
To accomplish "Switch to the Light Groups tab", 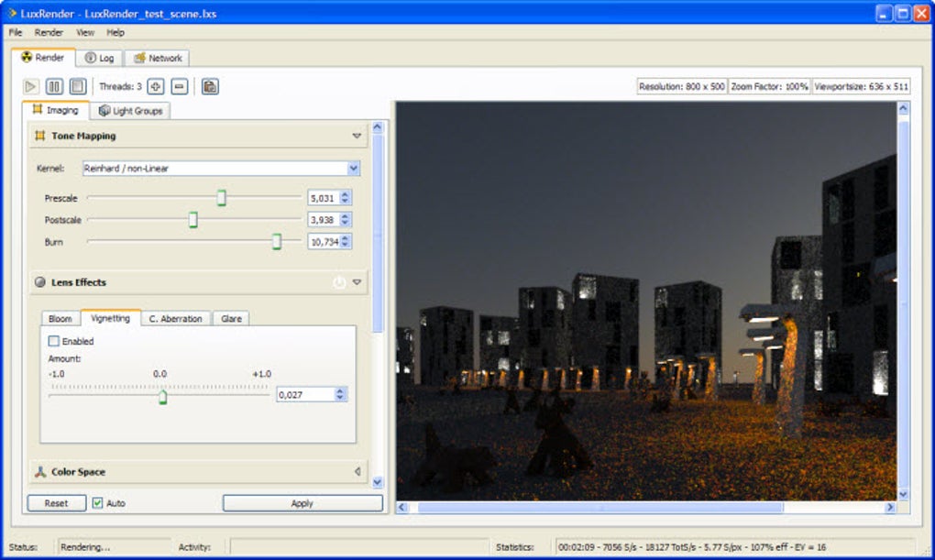I will [x=130, y=110].
